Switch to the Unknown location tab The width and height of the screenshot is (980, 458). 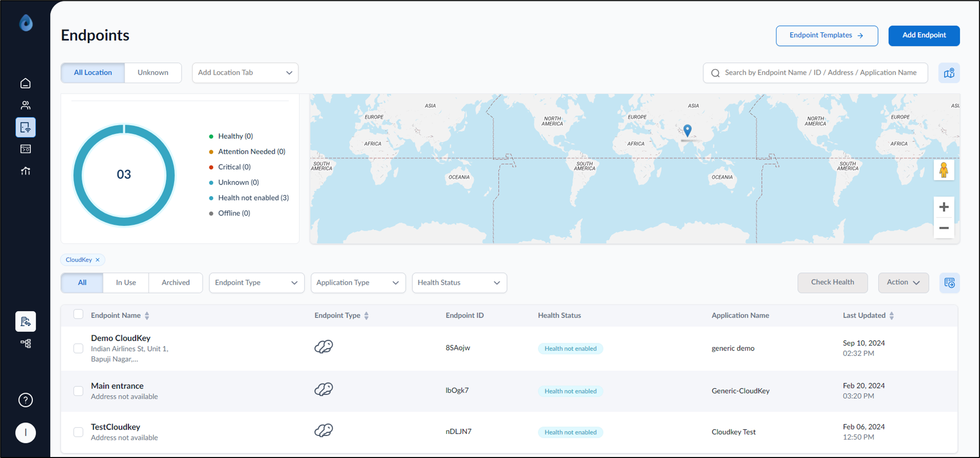point(153,73)
